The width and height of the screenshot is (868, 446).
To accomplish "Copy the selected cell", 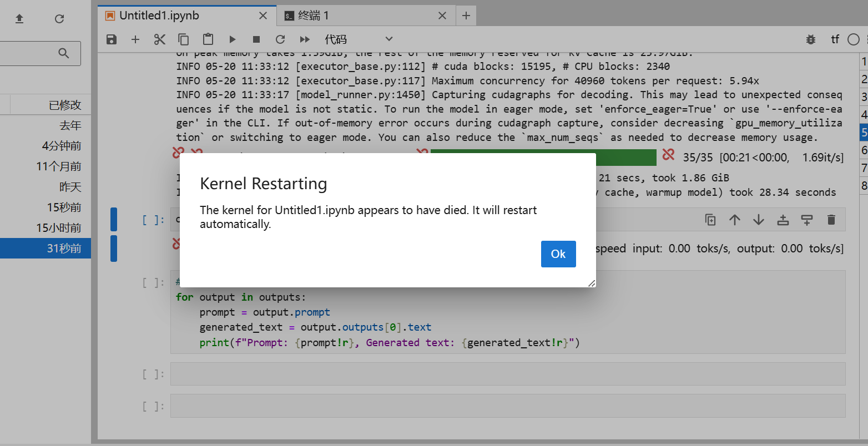I will 184,39.
